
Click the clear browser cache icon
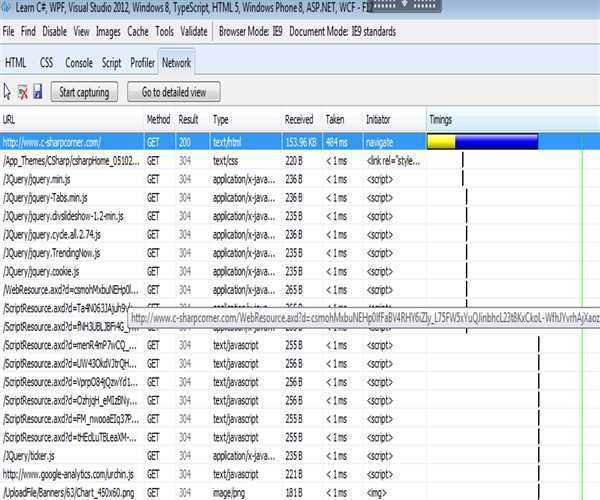pos(22,92)
